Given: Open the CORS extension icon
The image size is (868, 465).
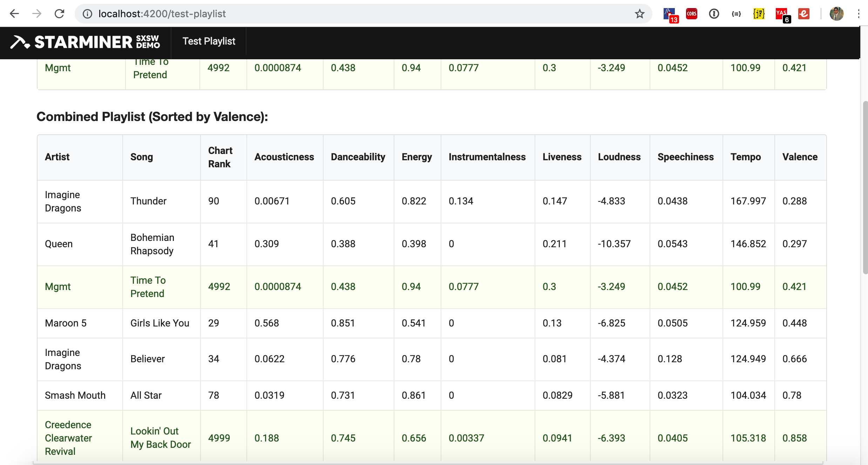Looking at the screenshot, I should [x=691, y=14].
